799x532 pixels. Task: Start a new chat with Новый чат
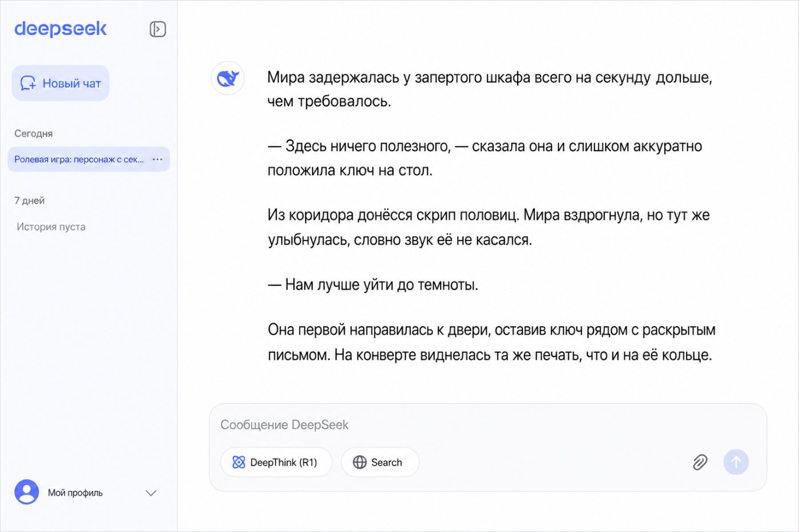pyautogui.click(x=60, y=83)
